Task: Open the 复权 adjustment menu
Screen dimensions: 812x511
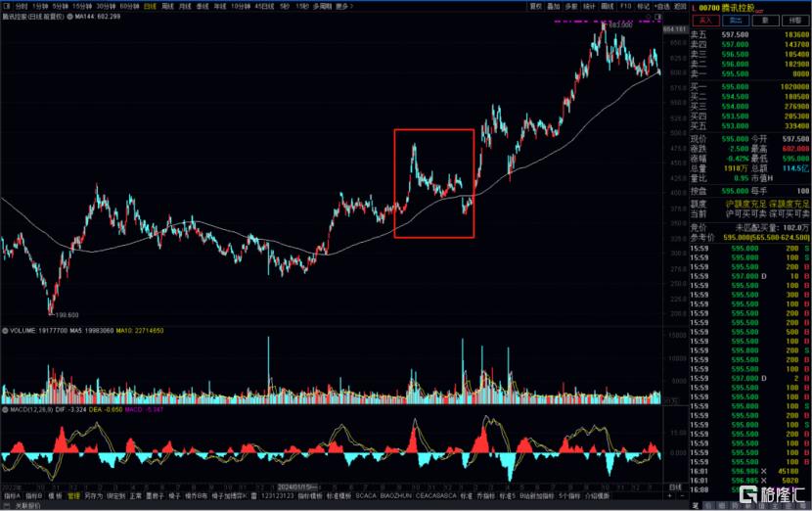Action: point(535,6)
